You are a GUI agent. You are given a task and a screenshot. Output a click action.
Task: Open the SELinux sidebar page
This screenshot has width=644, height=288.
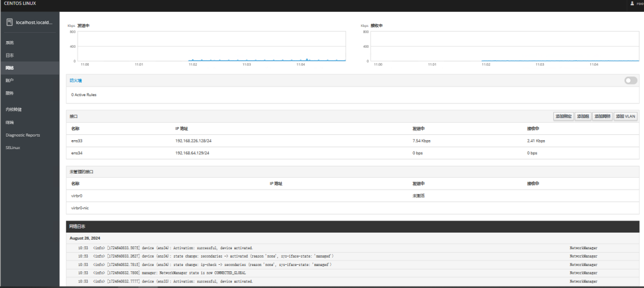pyautogui.click(x=13, y=147)
